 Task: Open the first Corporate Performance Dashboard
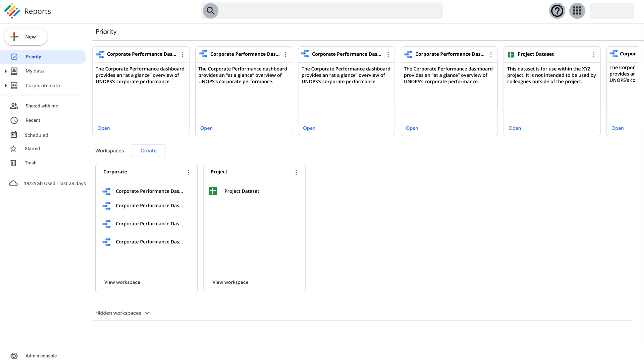coord(103,128)
